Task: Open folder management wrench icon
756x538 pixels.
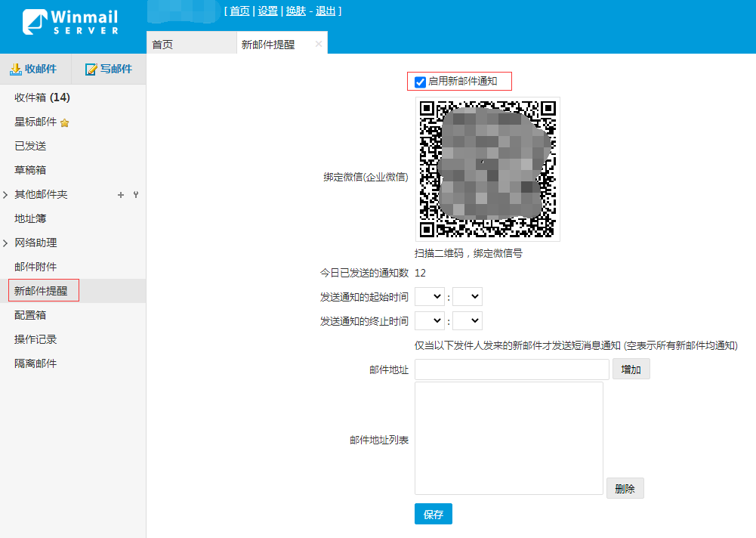Action: coord(136,194)
